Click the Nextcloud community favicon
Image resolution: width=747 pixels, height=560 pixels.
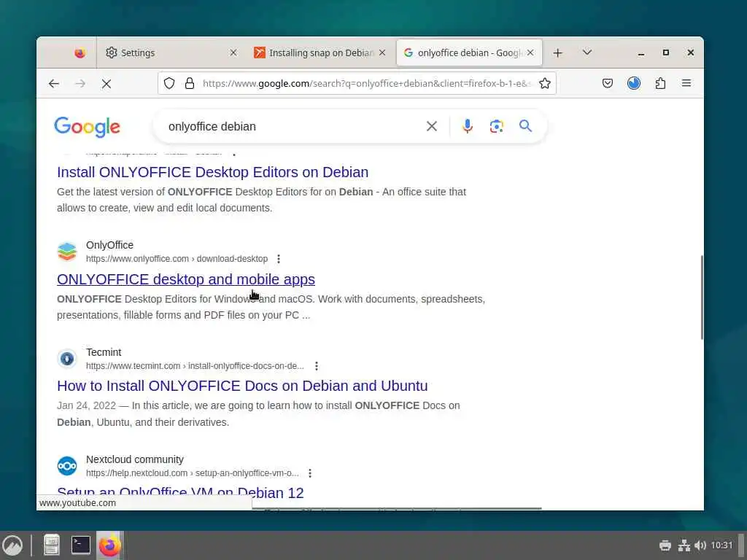coord(67,466)
